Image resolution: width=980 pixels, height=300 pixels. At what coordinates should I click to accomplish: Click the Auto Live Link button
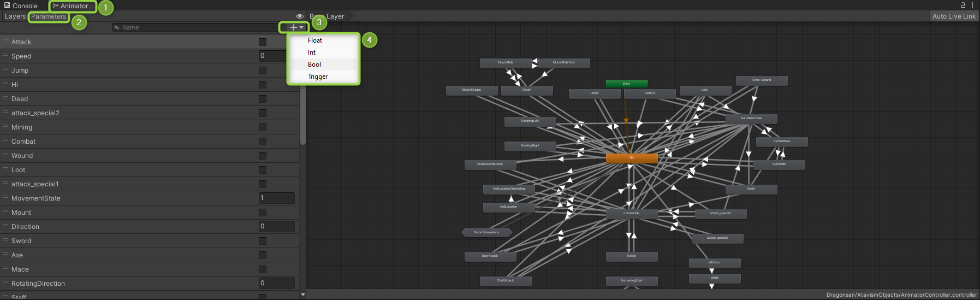coord(954,16)
